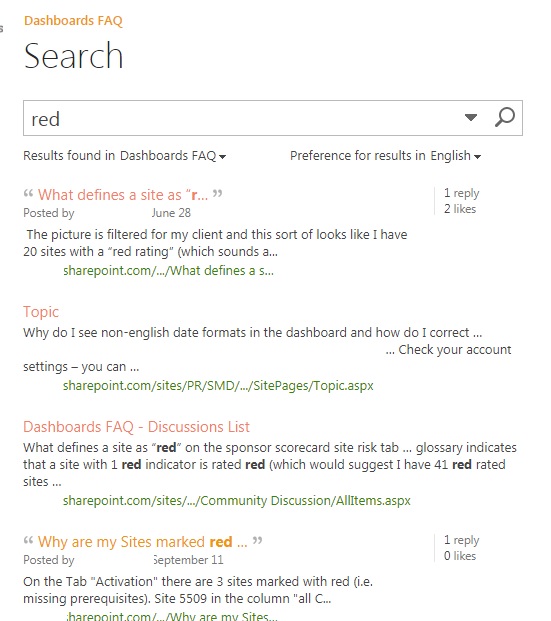The width and height of the screenshot is (551, 621).
Task: Click '0 likes' on the September 11 post
Action: (x=460, y=556)
